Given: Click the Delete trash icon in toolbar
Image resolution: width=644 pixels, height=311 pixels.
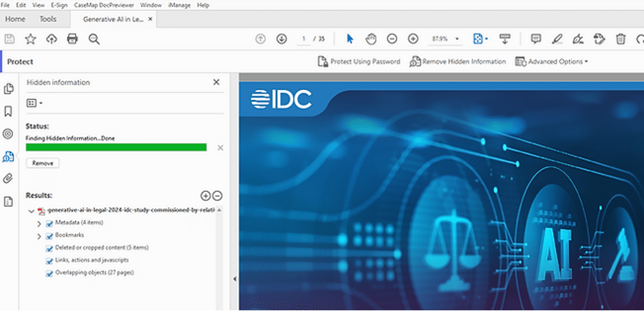Looking at the screenshot, I should (x=621, y=39).
